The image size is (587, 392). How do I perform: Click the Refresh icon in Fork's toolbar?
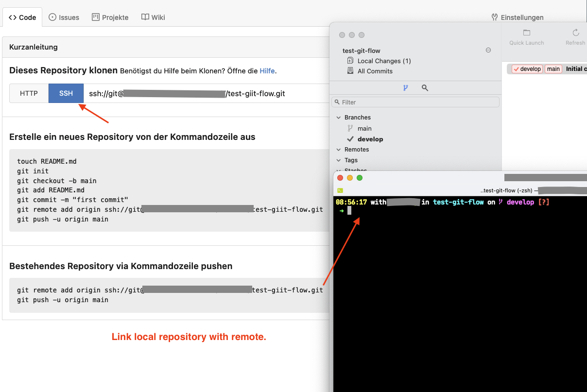pos(575,33)
